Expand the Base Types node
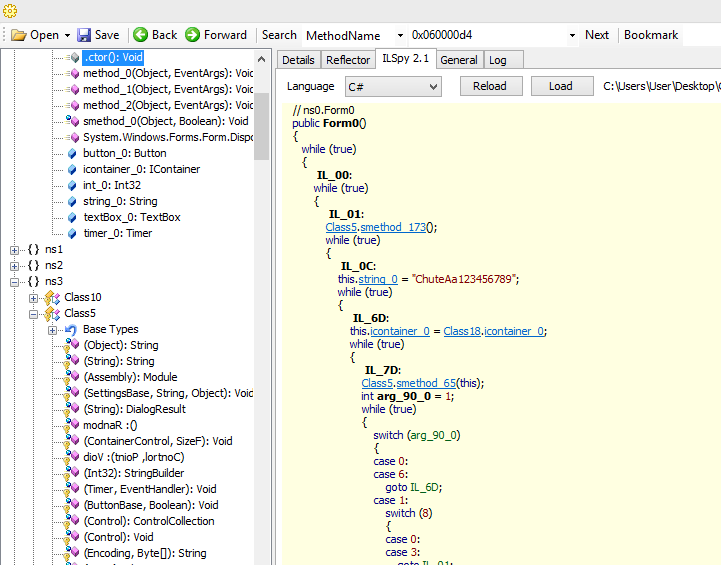721x565 pixels. (52, 331)
